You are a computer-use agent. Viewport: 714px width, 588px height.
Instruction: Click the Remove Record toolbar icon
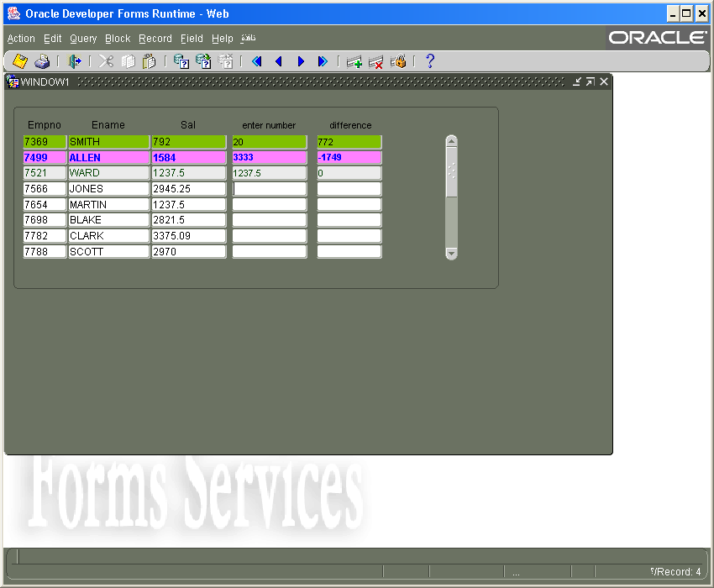coord(376,61)
